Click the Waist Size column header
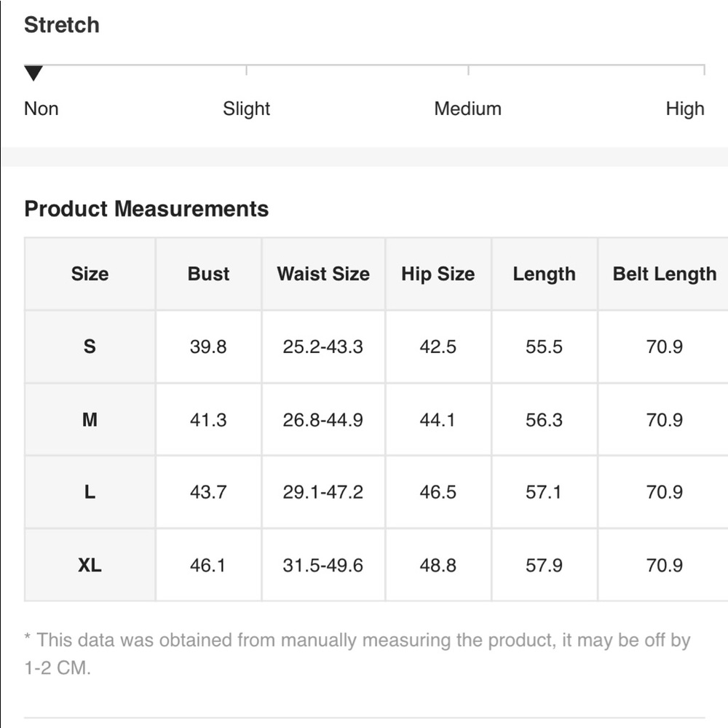728x728 pixels. click(x=323, y=274)
